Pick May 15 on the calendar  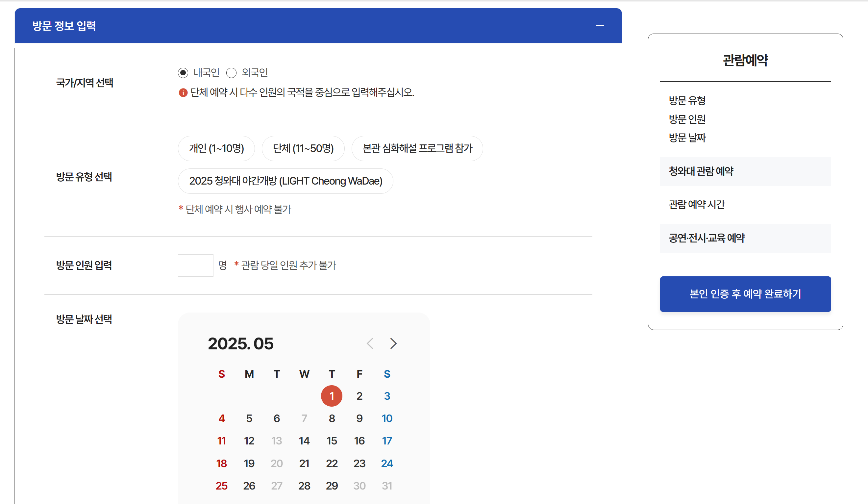coord(332,441)
